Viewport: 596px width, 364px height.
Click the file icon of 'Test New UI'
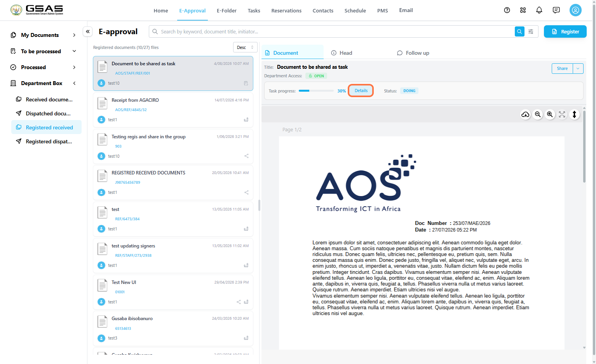(x=102, y=286)
